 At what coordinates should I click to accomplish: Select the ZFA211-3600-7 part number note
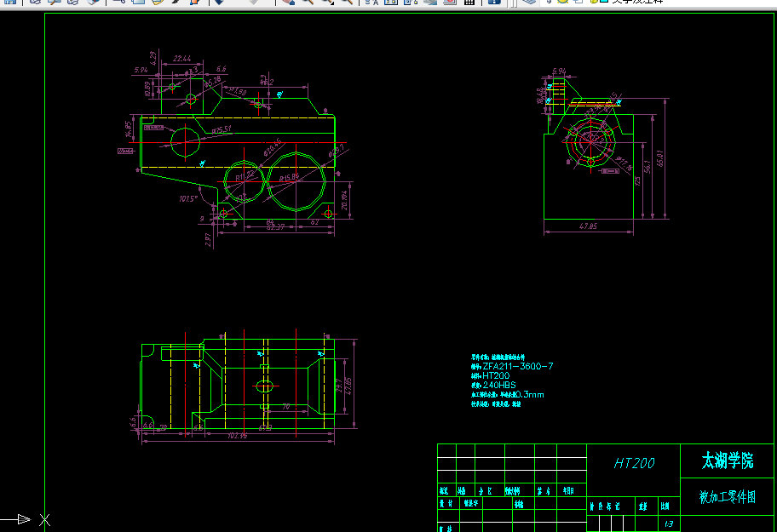pos(518,366)
